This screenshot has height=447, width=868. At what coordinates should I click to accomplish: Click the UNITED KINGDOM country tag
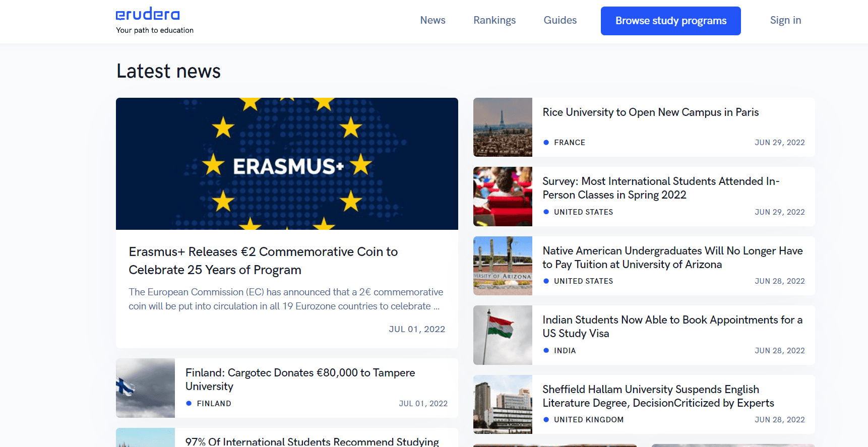click(x=589, y=420)
